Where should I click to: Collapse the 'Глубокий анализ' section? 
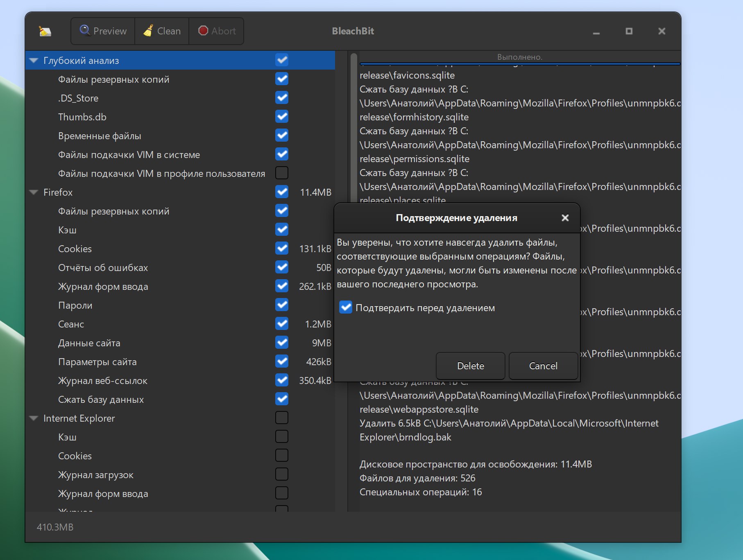click(x=34, y=61)
